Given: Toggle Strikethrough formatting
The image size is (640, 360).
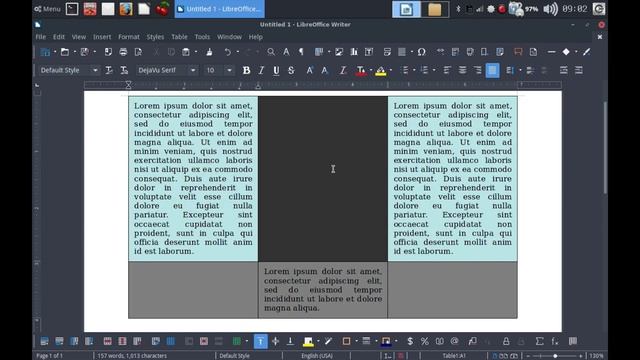Looking at the screenshot, I should pyautogui.click(x=291, y=70).
